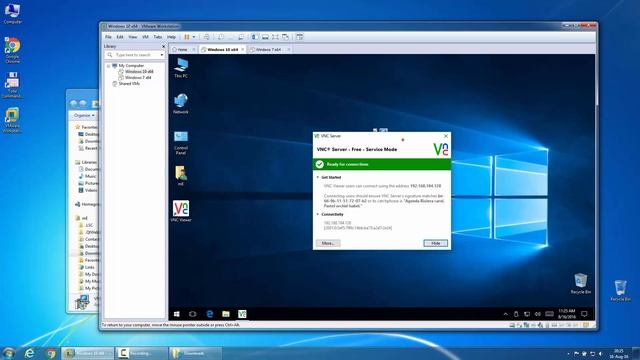Select Windows 10 x64 in the library tree

point(136,71)
